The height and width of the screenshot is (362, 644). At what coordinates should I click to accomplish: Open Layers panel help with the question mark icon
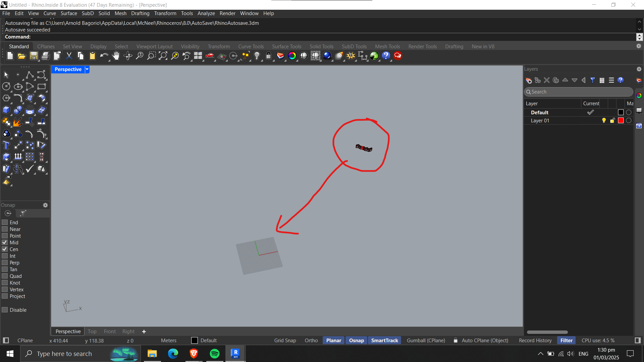[621, 80]
